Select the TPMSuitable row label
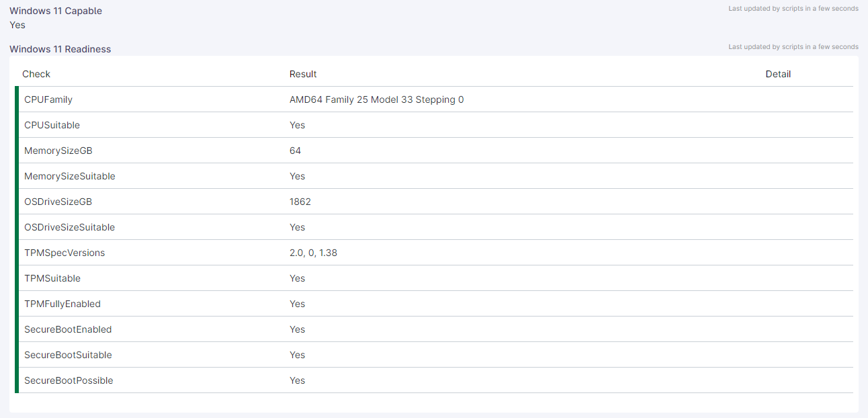This screenshot has width=868, height=418. pyautogui.click(x=52, y=278)
